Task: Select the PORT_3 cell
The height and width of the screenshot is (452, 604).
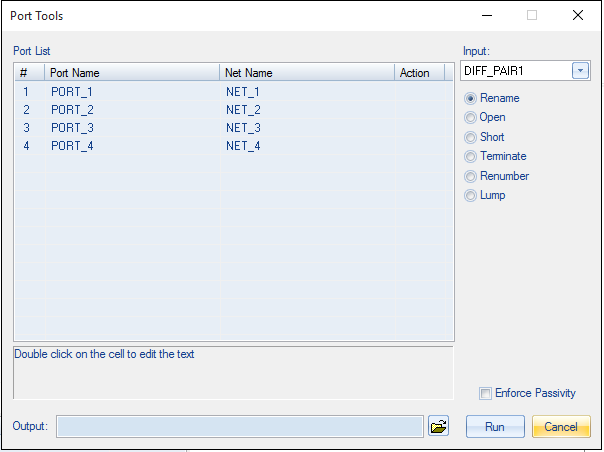Action: (72, 128)
